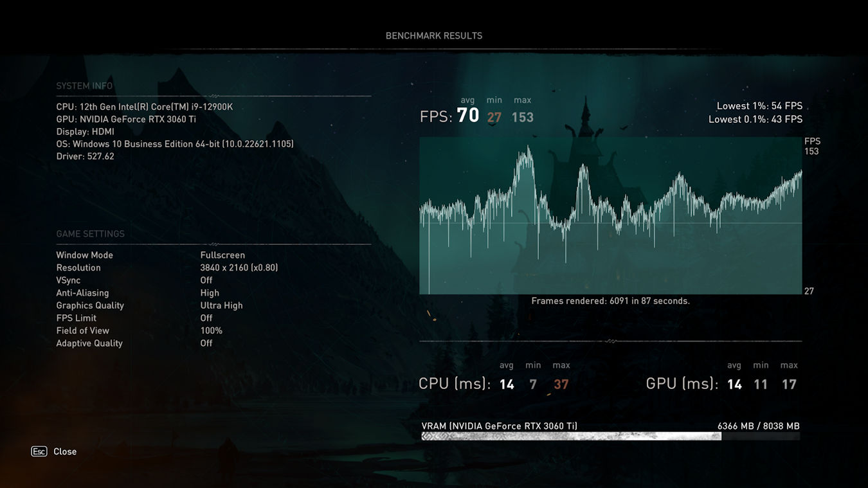This screenshot has height=488, width=868.
Task: Click the Anti-Aliasing label
Action: 82,293
